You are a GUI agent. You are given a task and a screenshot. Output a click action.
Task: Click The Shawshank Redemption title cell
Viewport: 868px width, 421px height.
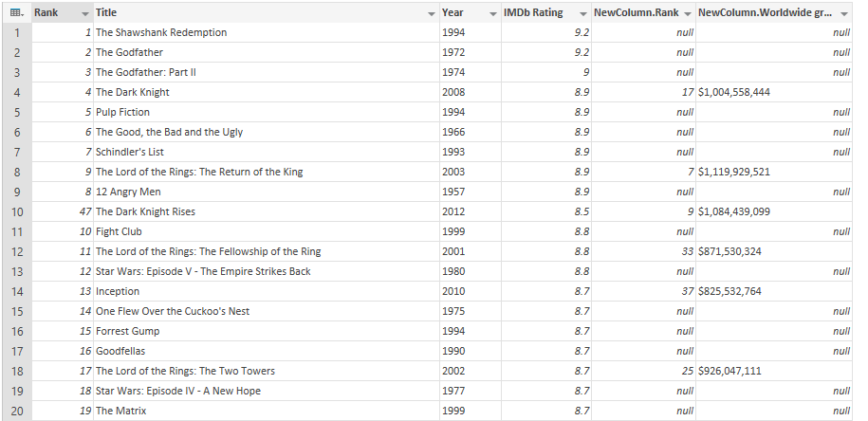coord(161,32)
